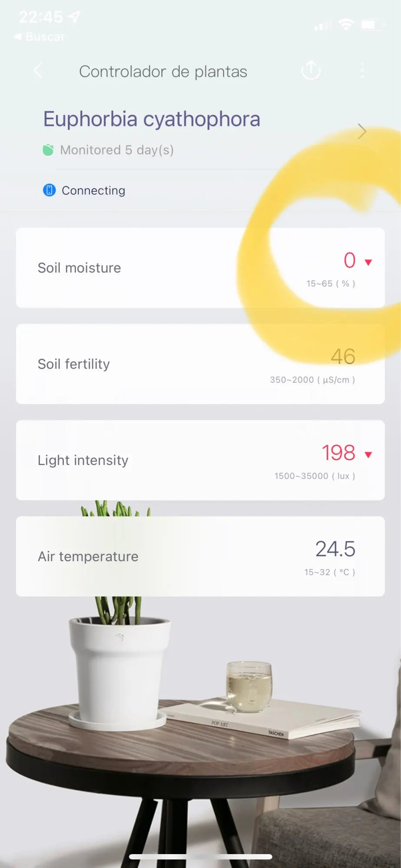Tap the red arrow beside soil moisture
401x868 pixels.
368,262
